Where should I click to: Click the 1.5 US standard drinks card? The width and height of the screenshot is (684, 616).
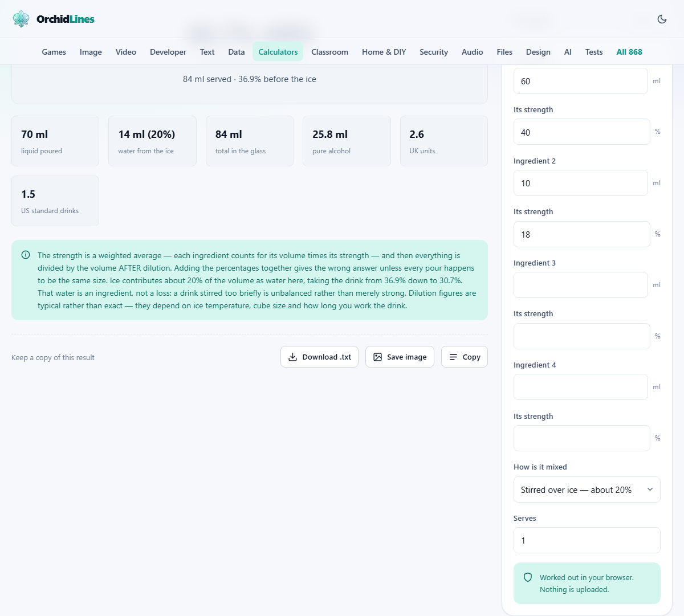point(55,201)
